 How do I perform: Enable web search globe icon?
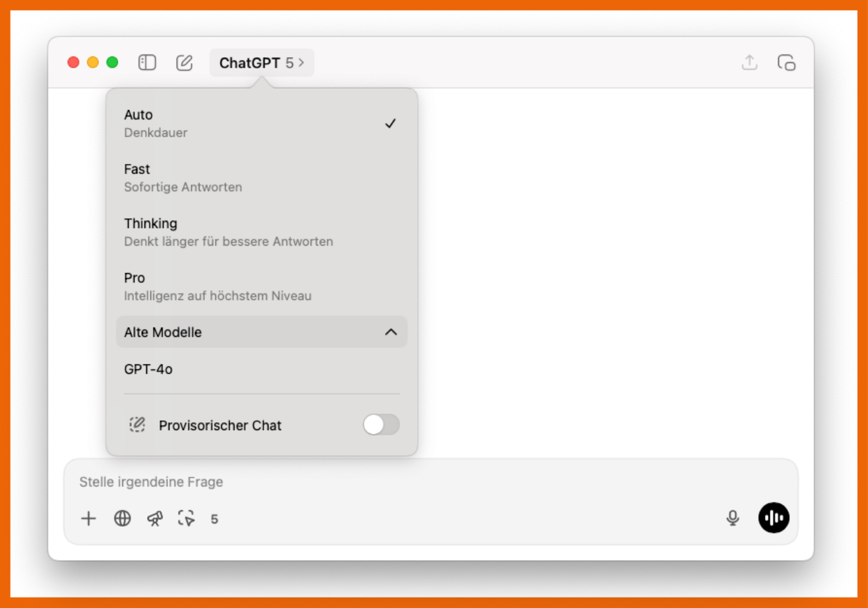(123, 519)
